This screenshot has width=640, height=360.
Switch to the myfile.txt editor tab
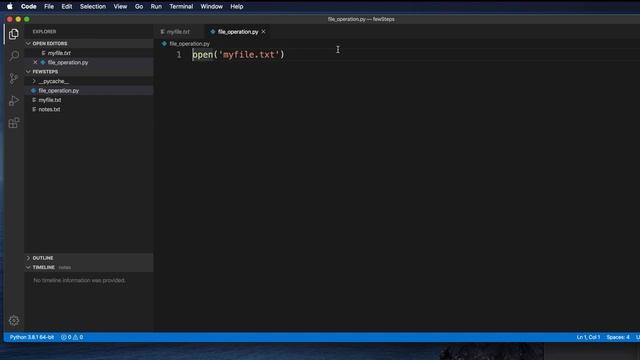click(x=178, y=31)
